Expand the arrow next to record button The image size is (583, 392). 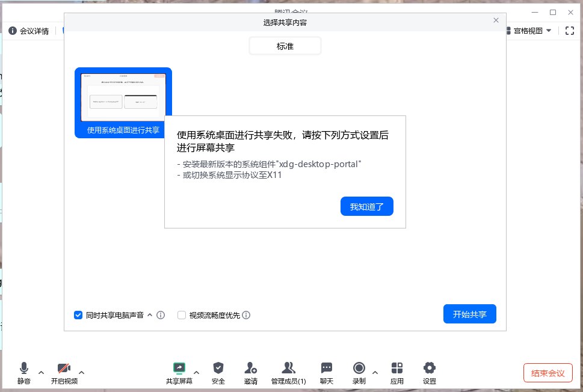375,372
